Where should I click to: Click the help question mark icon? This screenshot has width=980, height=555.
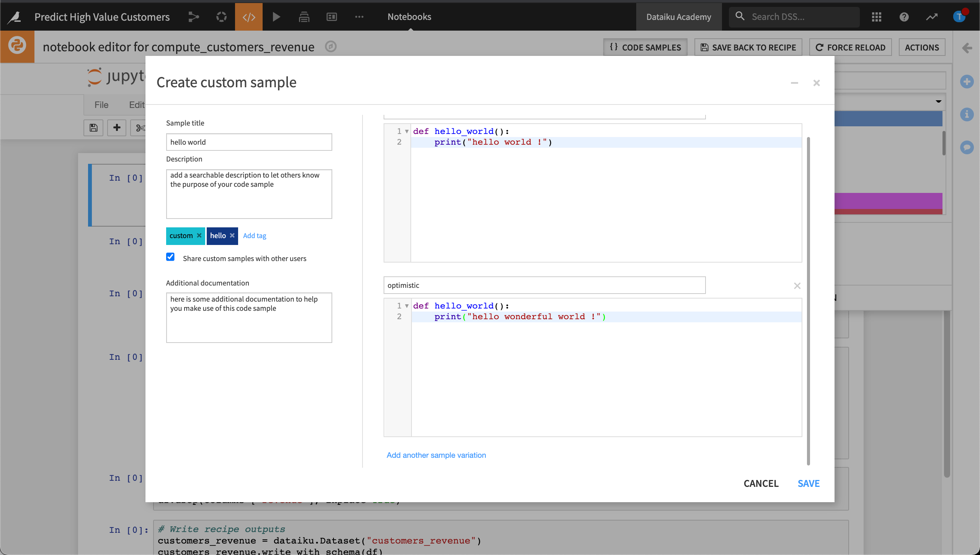click(x=903, y=17)
